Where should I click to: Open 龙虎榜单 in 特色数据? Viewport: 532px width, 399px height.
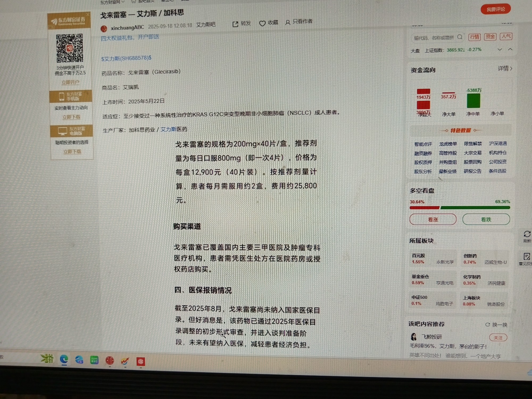click(448, 144)
